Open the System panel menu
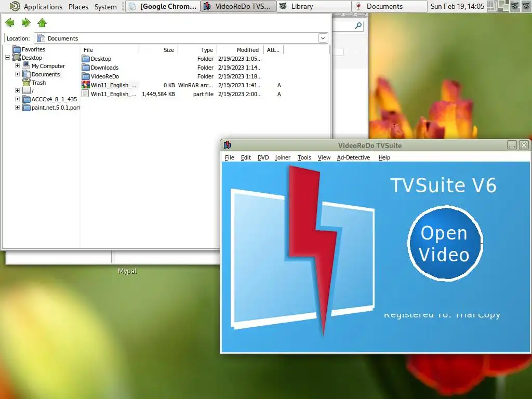This screenshot has width=532, height=399. click(x=105, y=6)
